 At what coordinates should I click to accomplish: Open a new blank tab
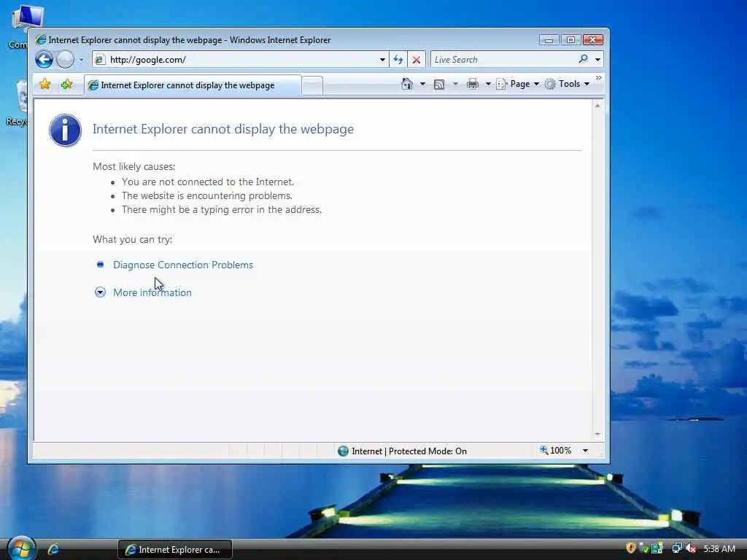click(312, 86)
